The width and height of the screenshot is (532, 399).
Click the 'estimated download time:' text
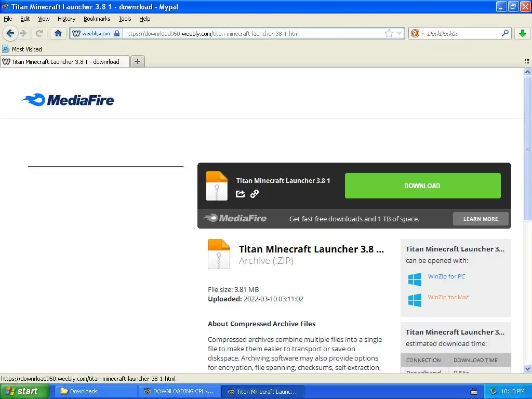pyautogui.click(x=446, y=343)
